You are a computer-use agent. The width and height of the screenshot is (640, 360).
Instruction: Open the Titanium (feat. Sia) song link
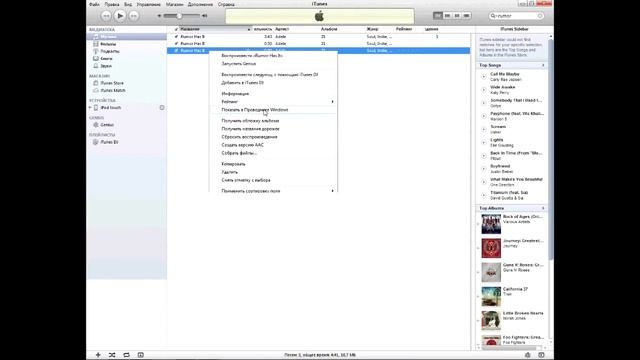pos(509,193)
